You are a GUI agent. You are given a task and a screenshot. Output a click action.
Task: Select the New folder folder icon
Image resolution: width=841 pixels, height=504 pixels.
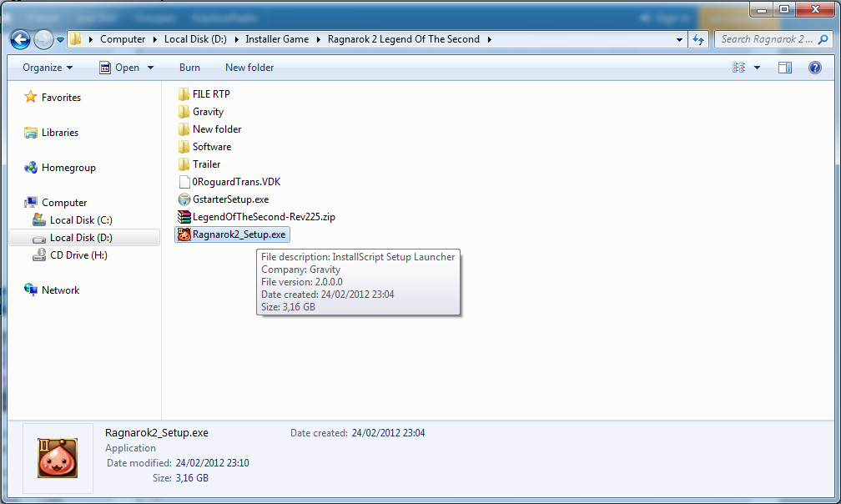tap(184, 129)
